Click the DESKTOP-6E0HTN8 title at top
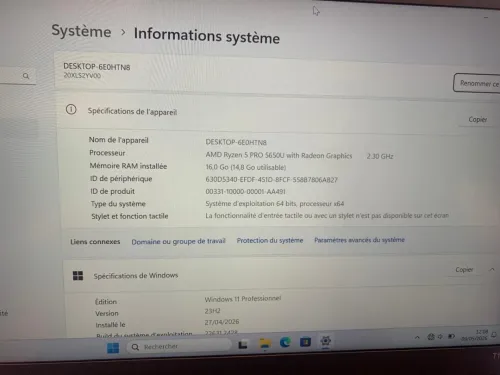The height and width of the screenshot is (375, 500). click(x=97, y=67)
